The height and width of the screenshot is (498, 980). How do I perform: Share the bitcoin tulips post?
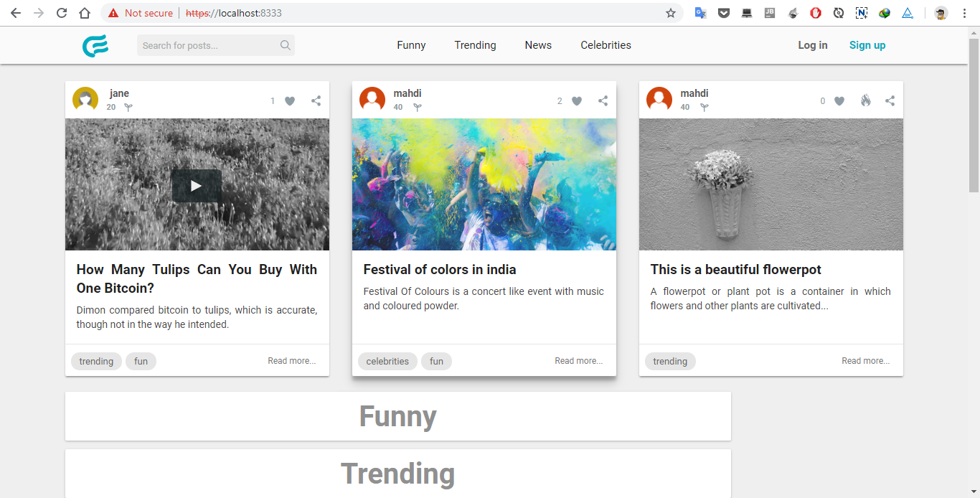(x=316, y=100)
